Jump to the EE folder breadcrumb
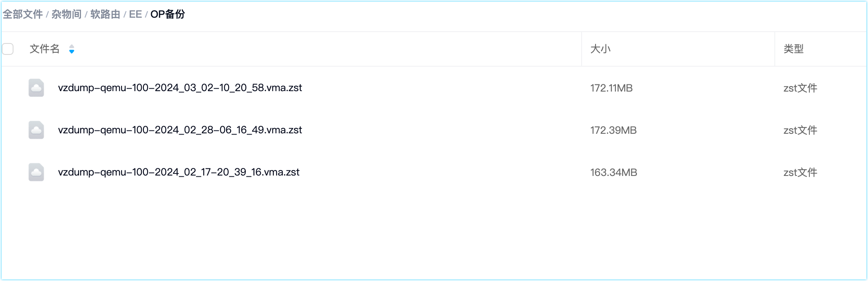 click(x=135, y=14)
